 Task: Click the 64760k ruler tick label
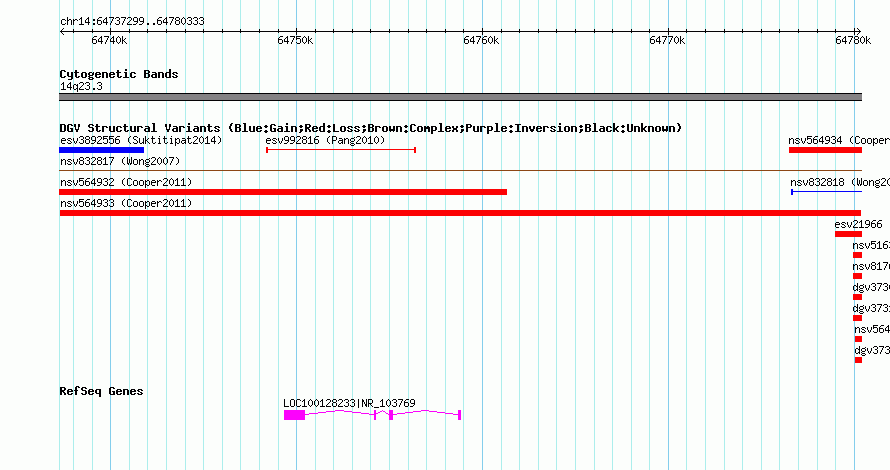481,40
